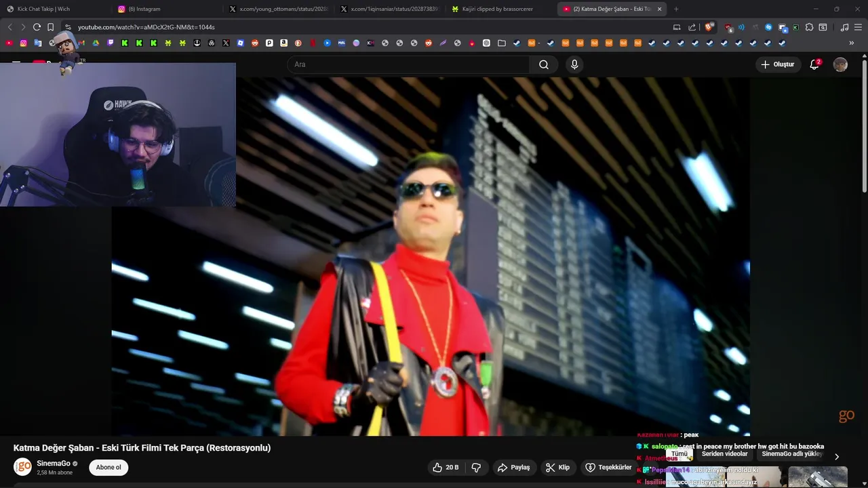This screenshot has height=488, width=868.
Task: Open the browser hamburger menu
Action: tap(858, 27)
